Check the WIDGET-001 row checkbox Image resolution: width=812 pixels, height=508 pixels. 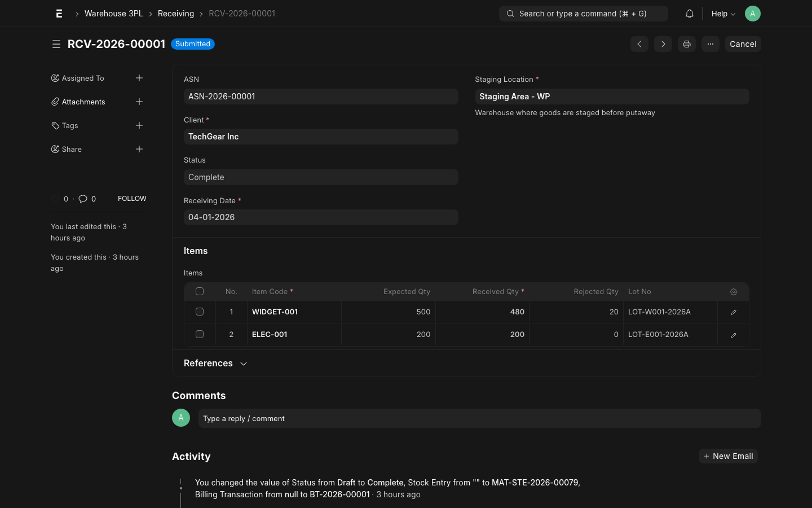[x=200, y=312]
